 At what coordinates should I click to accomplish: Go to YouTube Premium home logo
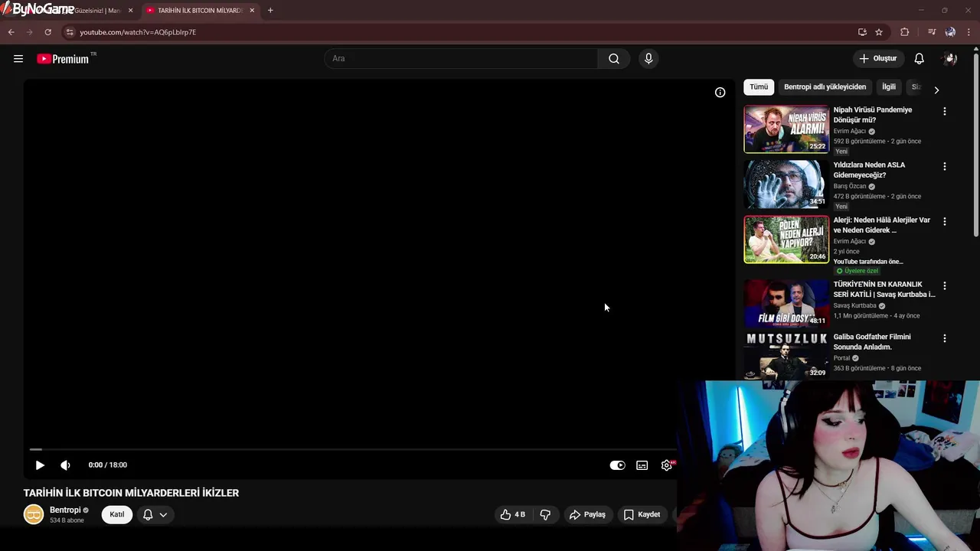[x=63, y=59]
